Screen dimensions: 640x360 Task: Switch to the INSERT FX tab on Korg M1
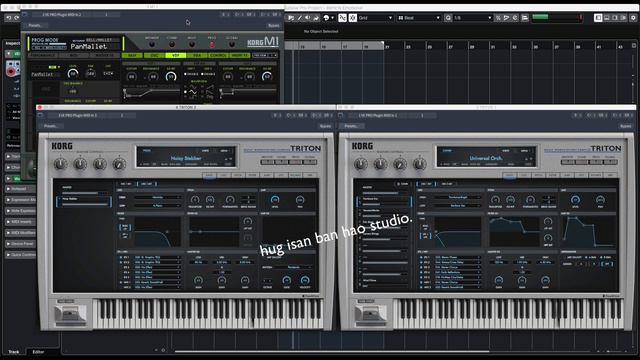pyautogui.click(x=240, y=55)
